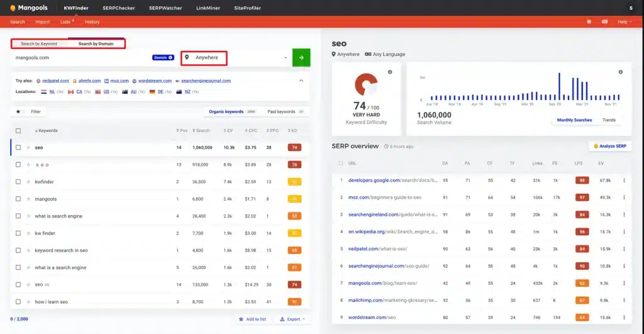Toggle the Filter switch on

coord(21,111)
